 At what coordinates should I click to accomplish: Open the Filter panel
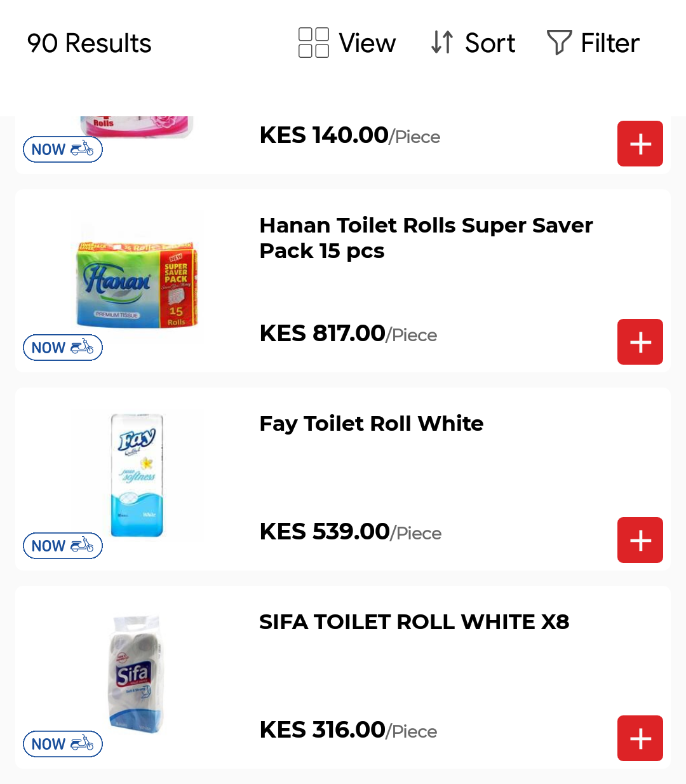(x=593, y=43)
